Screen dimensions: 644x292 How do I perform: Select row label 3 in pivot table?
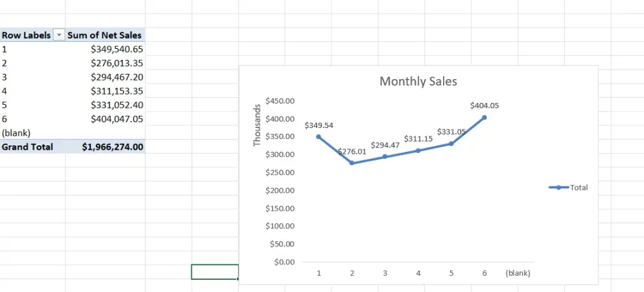(x=5, y=77)
